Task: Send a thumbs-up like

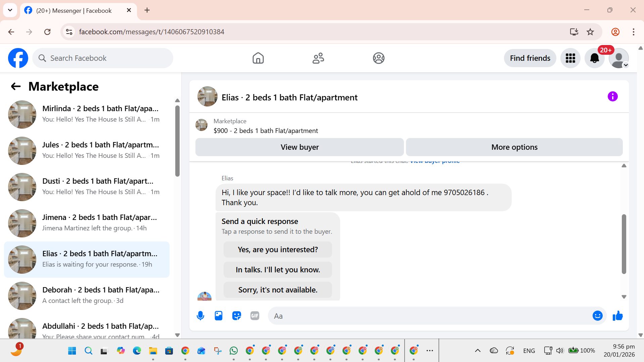Action: pyautogui.click(x=617, y=316)
